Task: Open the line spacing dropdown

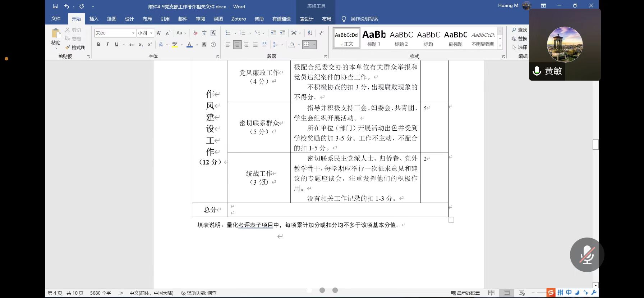Action: click(x=278, y=44)
